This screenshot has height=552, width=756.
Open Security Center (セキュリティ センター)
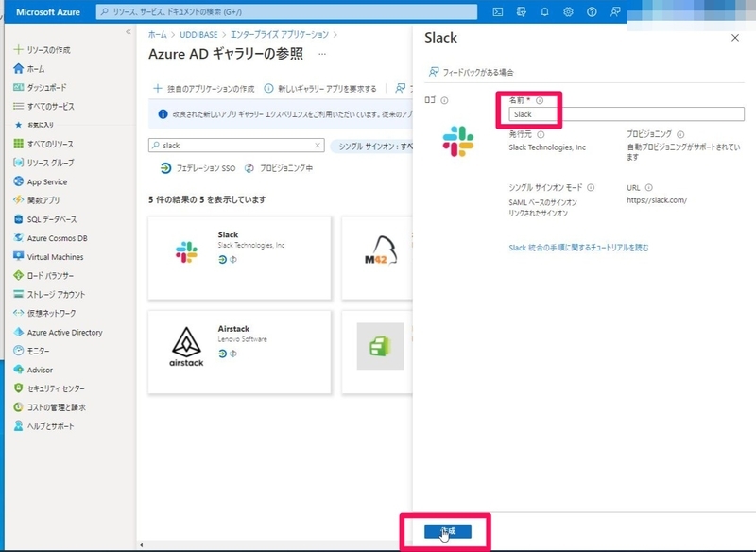click(x=49, y=388)
